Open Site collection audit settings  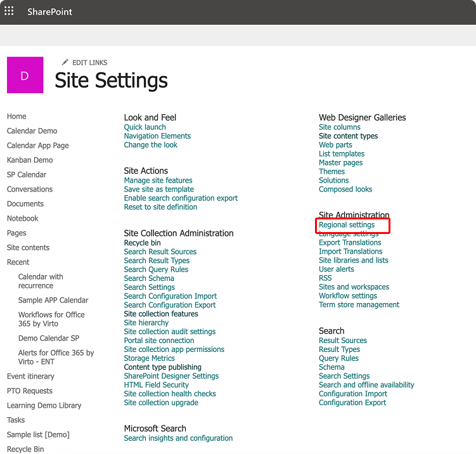(169, 331)
